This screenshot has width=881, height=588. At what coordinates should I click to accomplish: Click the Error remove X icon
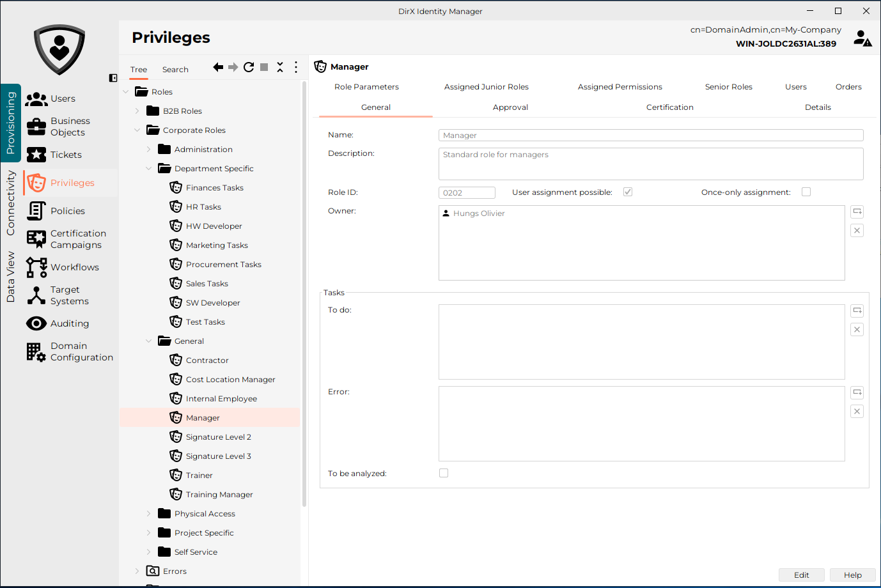point(857,412)
